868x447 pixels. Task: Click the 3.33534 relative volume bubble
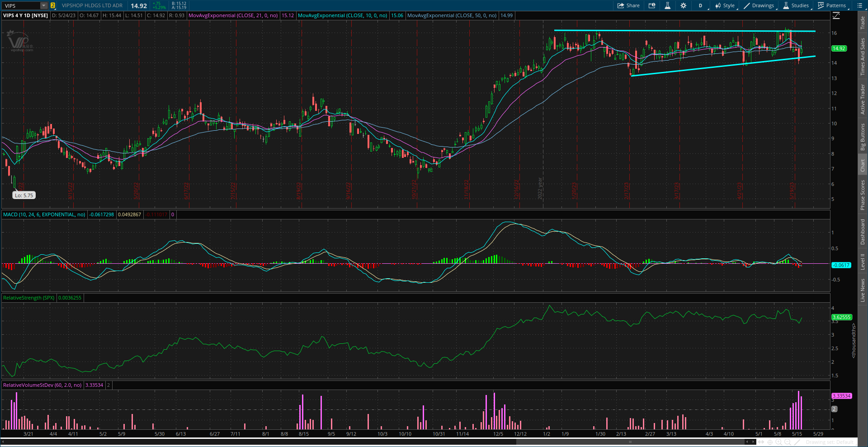[x=841, y=396]
